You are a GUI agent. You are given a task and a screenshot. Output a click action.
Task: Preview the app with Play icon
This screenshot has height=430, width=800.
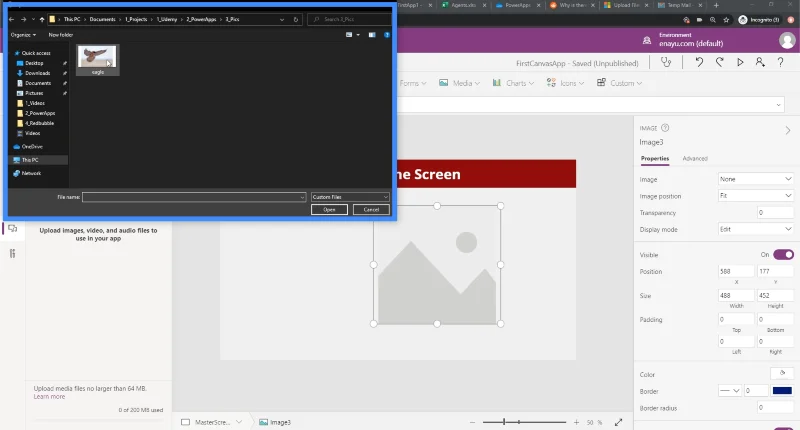click(740, 62)
